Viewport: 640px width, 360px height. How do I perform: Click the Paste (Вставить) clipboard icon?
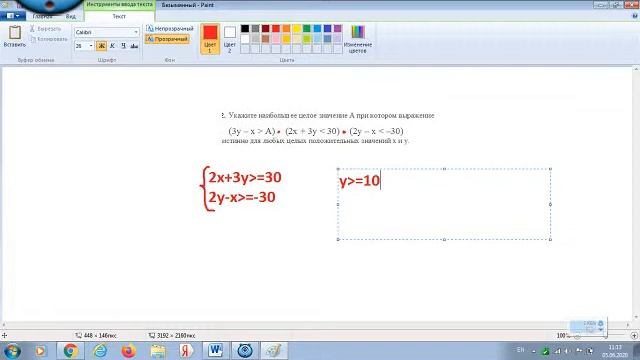pyautogui.click(x=15, y=33)
